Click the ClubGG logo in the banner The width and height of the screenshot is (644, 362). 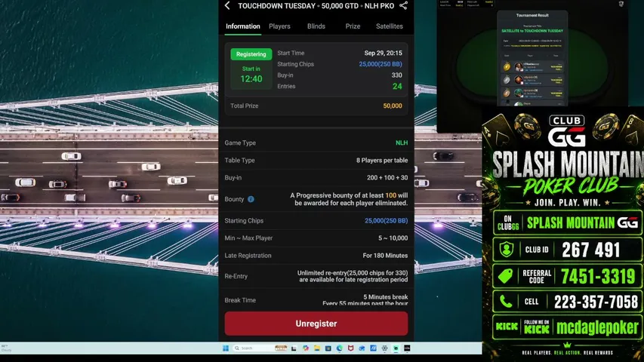(567, 130)
